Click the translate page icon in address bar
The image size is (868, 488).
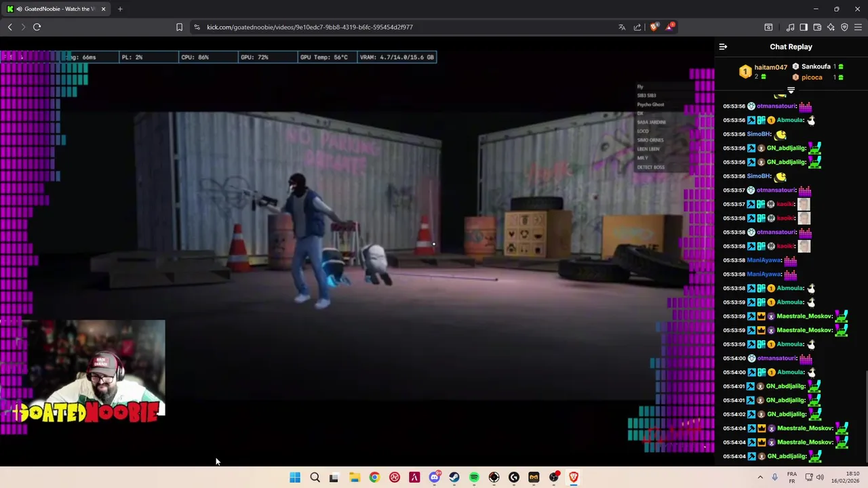pyautogui.click(x=622, y=27)
